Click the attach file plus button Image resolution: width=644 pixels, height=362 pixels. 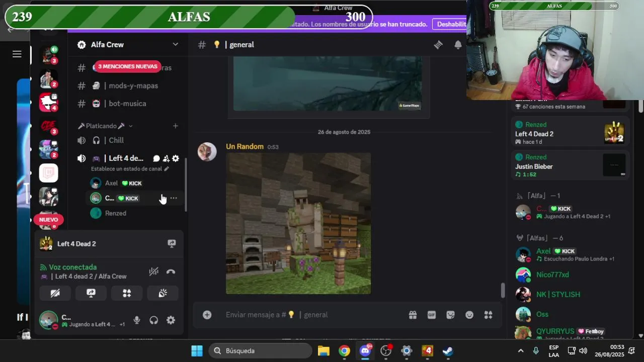coord(207,315)
